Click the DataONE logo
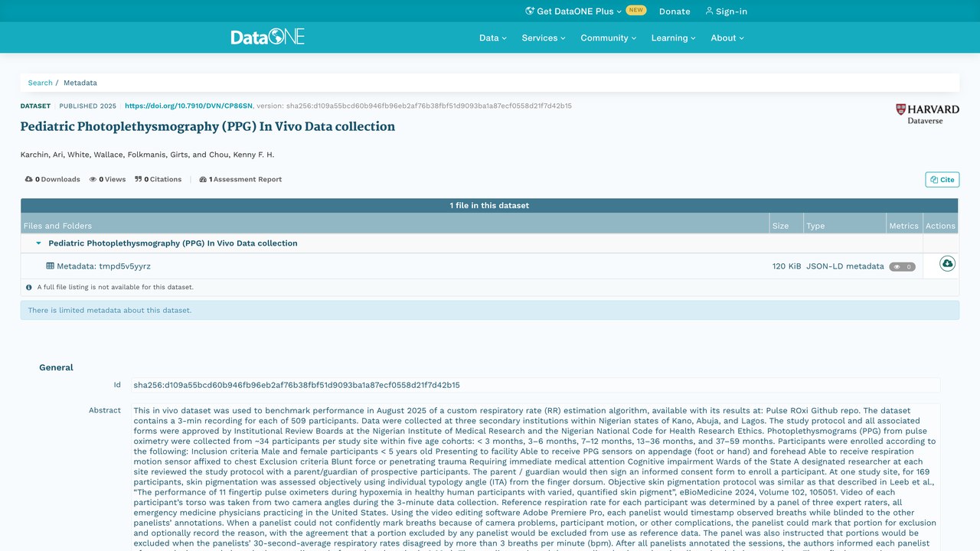The height and width of the screenshot is (551, 980). click(x=268, y=37)
